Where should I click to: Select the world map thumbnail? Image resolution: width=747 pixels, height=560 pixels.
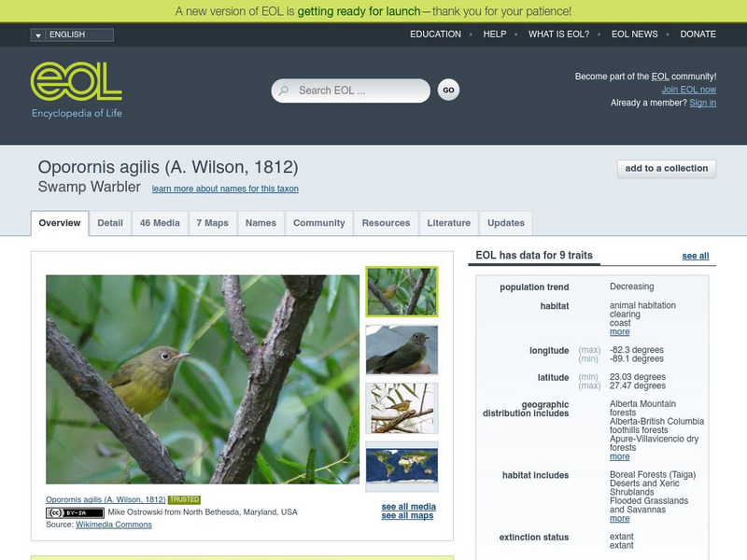[402, 466]
